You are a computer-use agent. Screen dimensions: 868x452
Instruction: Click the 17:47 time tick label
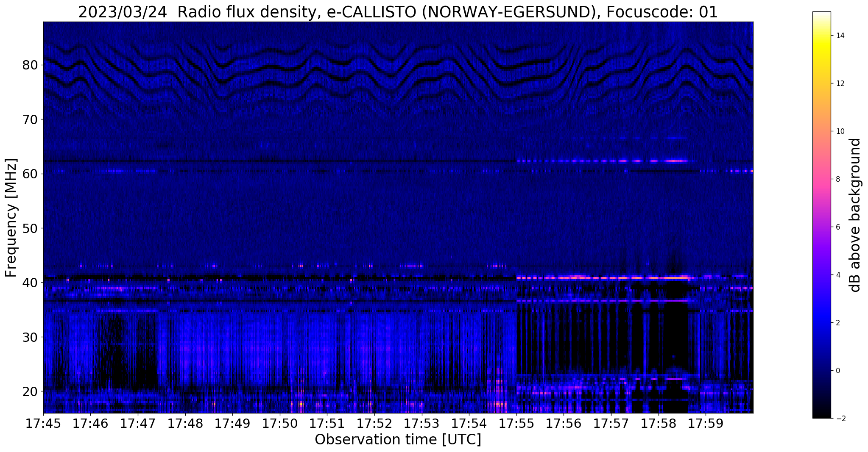[x=138, y=424]
